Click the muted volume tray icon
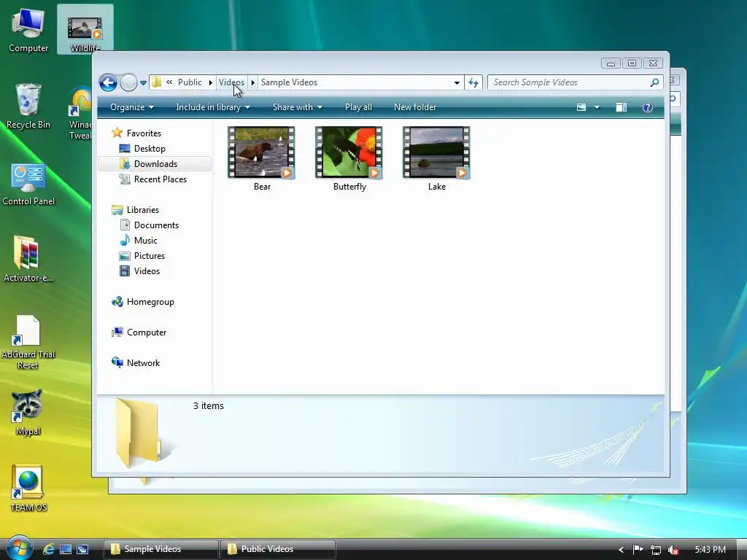747x560 pixels. coord(673,550)
